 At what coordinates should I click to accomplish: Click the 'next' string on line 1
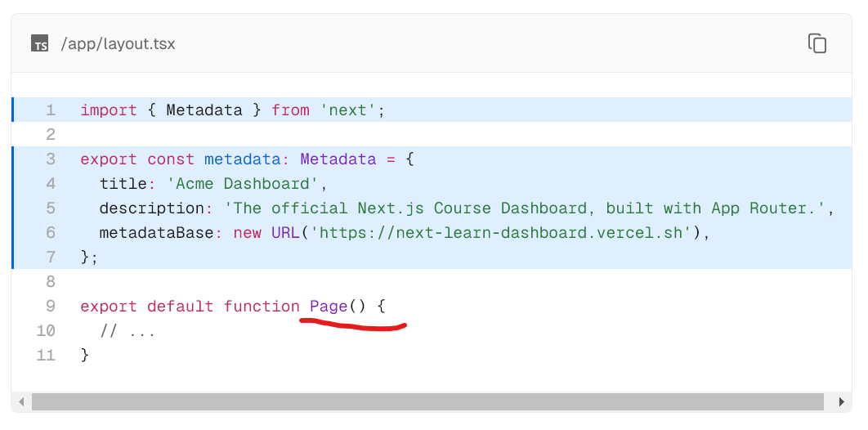tap(347, 110)
